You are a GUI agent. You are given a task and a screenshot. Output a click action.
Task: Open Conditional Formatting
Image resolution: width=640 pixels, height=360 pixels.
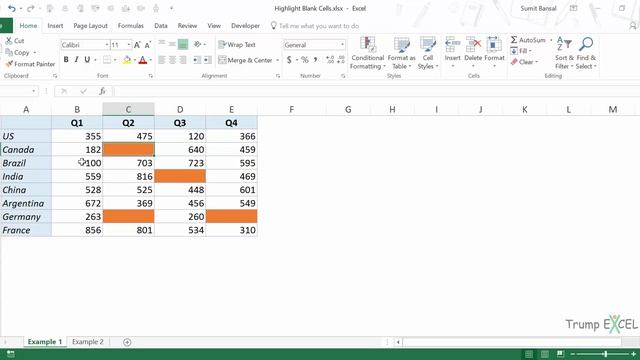coord(367,53)
